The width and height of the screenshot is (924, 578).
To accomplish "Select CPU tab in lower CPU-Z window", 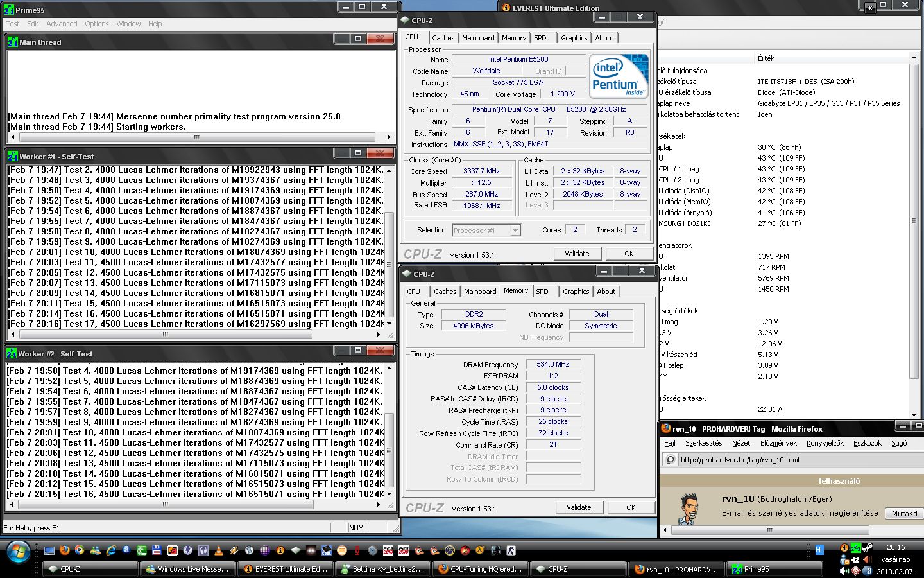I will pyautogui.click(x=414, y=292).
